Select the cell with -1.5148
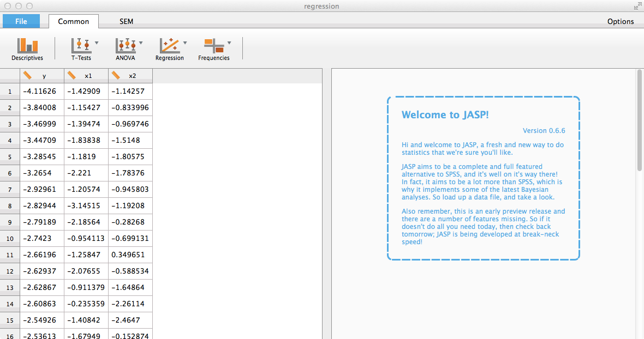Viewport: 644px width, 339px height. tap(130, 141)
